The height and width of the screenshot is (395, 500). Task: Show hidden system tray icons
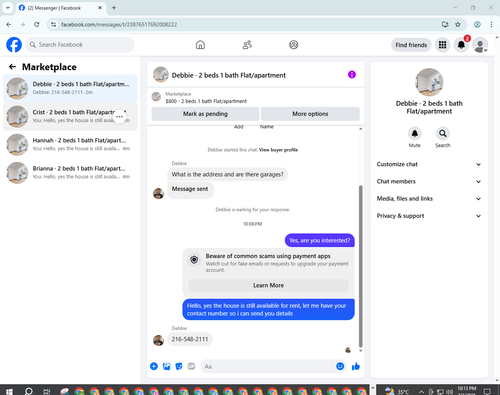421,392
